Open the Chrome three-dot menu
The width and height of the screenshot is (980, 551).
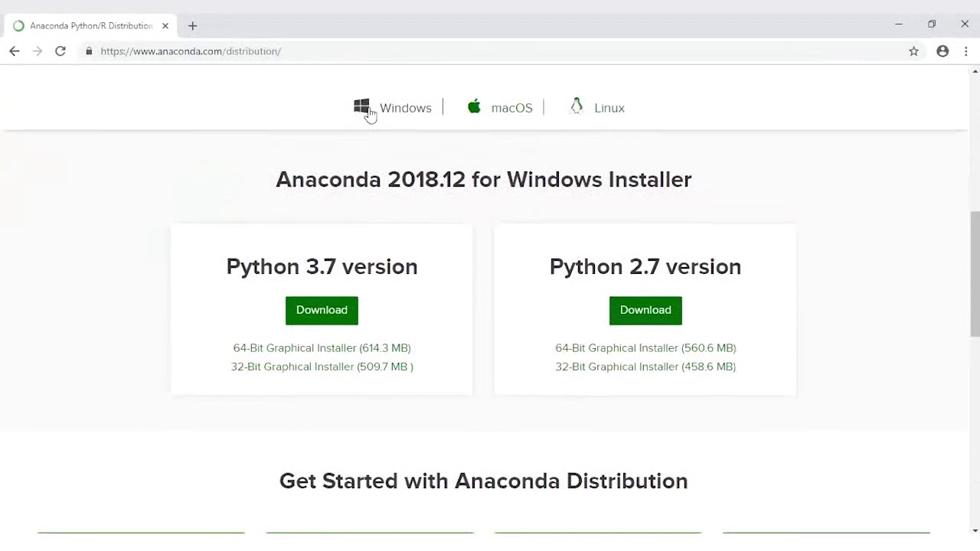pos(966,51)
